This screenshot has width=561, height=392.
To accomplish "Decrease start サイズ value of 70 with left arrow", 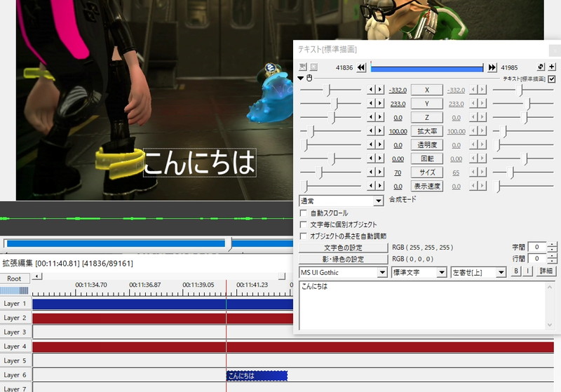I will (x=371, y=172).
